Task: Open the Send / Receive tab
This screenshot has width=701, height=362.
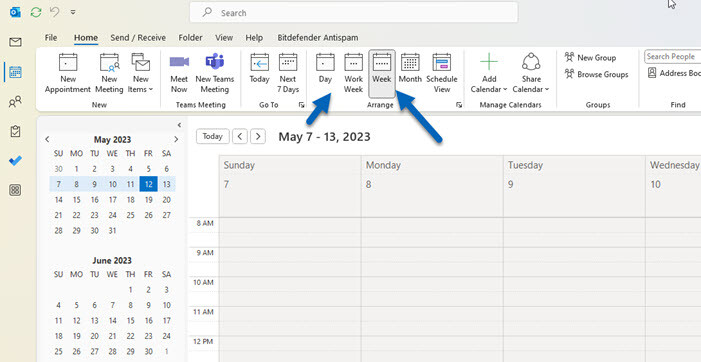Action: [x=138, y=38]
